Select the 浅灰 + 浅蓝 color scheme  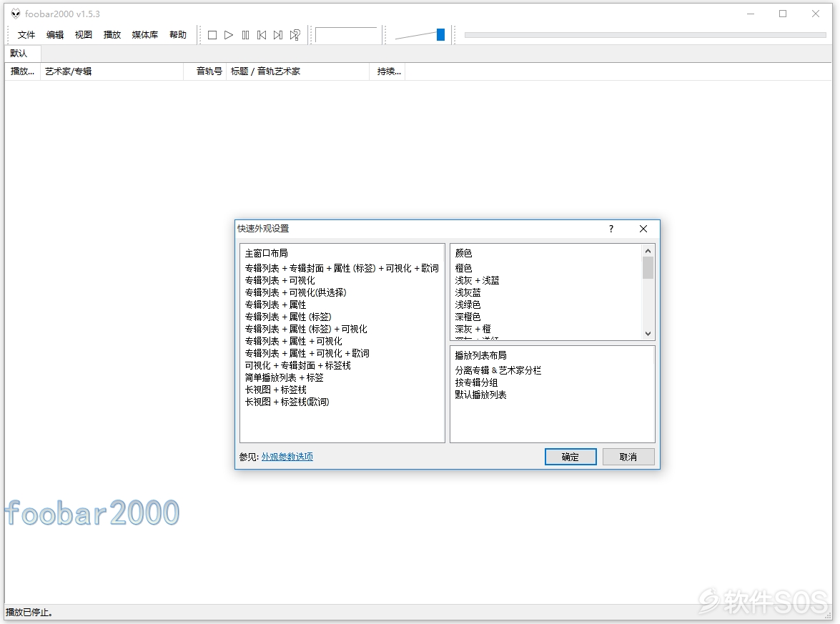(x=477, y=280)
